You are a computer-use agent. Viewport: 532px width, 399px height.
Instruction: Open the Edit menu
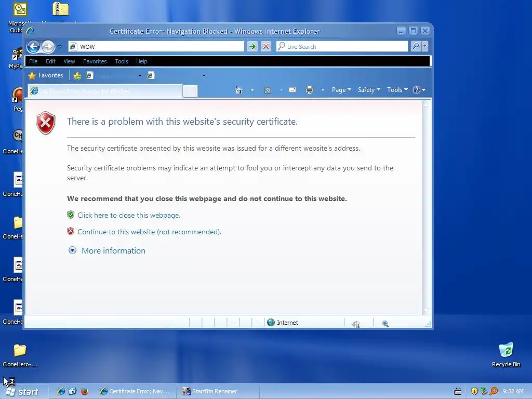(50, 61)
